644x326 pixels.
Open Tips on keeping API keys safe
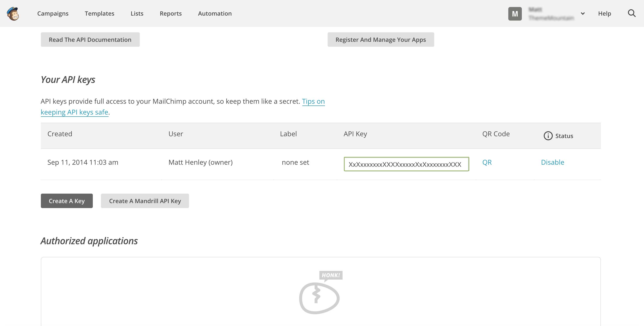point(313,101)
